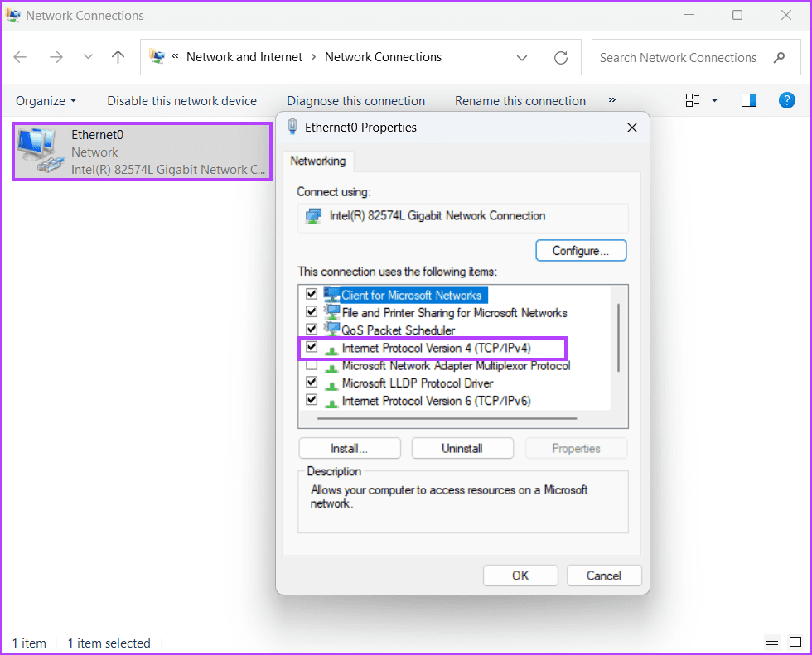Viewport: 812px width, 655px height.
Task: Open recent locations chevron
Action: point(88,57)
